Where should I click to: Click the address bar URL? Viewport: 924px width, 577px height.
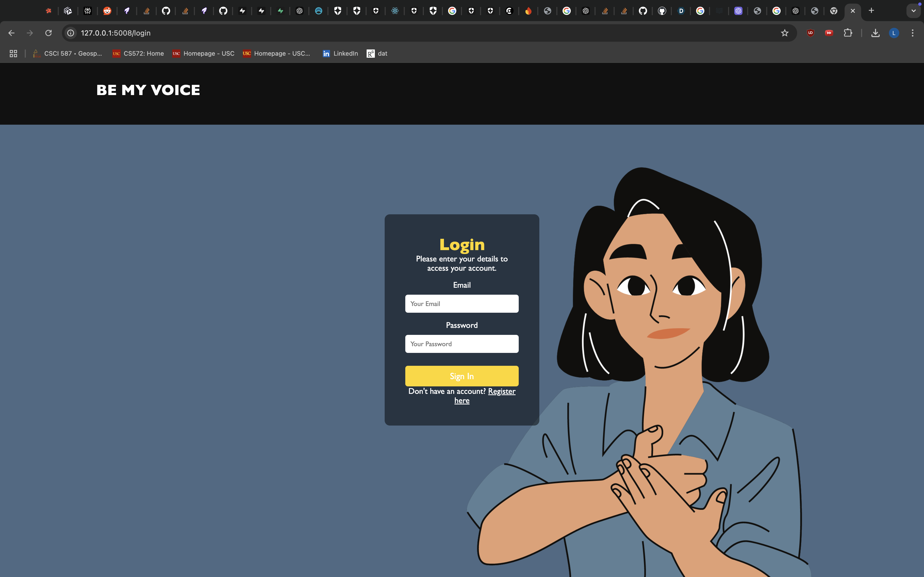pyautogui.click(x=115, y=33)
